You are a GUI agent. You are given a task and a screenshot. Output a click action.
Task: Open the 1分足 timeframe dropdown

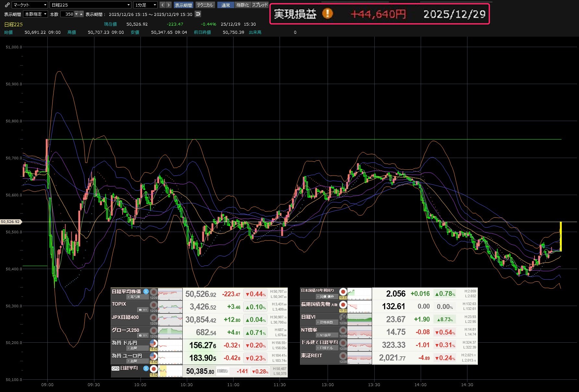click(146, 5)
